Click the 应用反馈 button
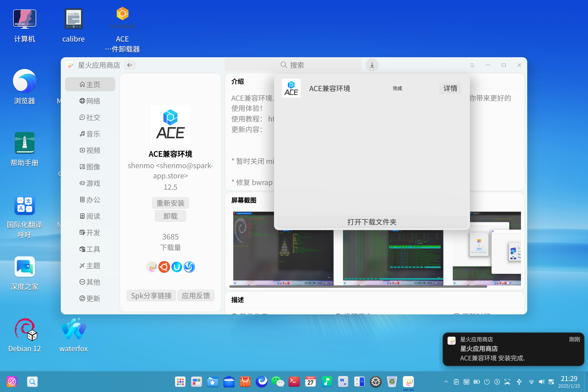This screenshot has width=588, height=392. [196, 296]
